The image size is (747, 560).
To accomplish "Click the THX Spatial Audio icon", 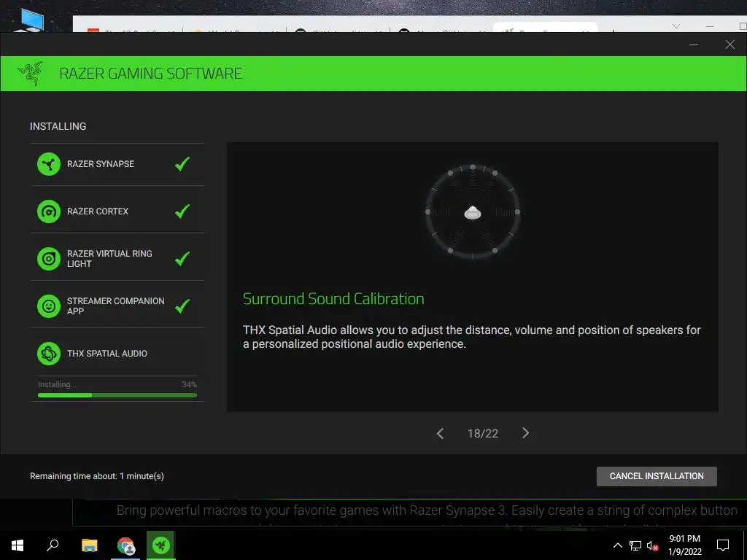I will (x=49, y=354).
